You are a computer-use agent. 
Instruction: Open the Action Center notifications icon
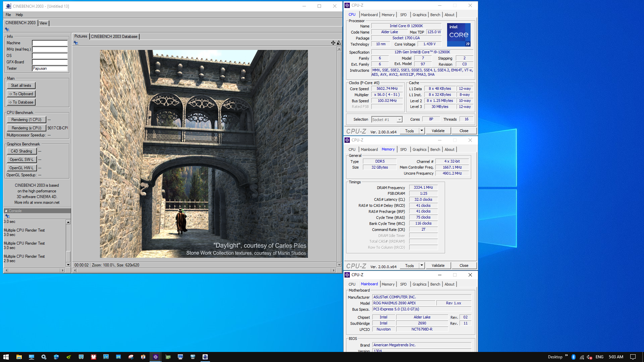(633, 357)
